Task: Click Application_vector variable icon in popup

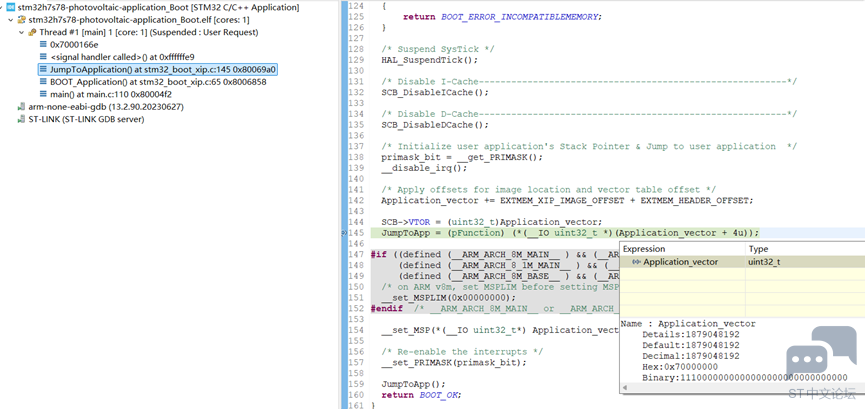Action: (x=636, y=262)
